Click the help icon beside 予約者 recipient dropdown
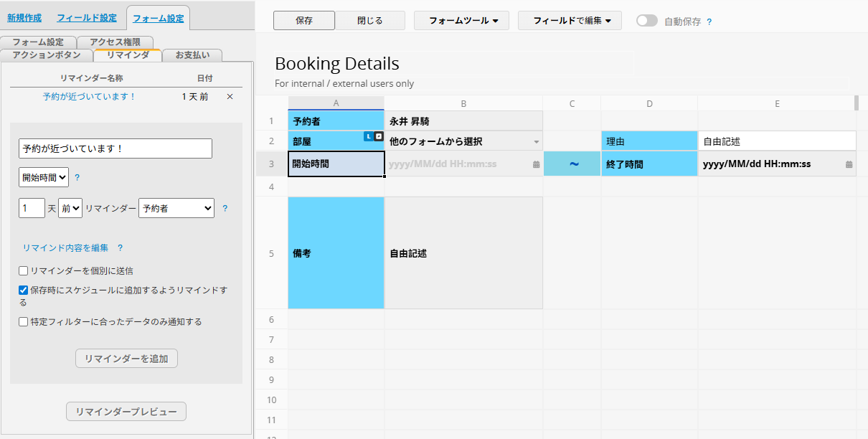The image size is (868, 439). pyautogui.click(x=225, y=209)
